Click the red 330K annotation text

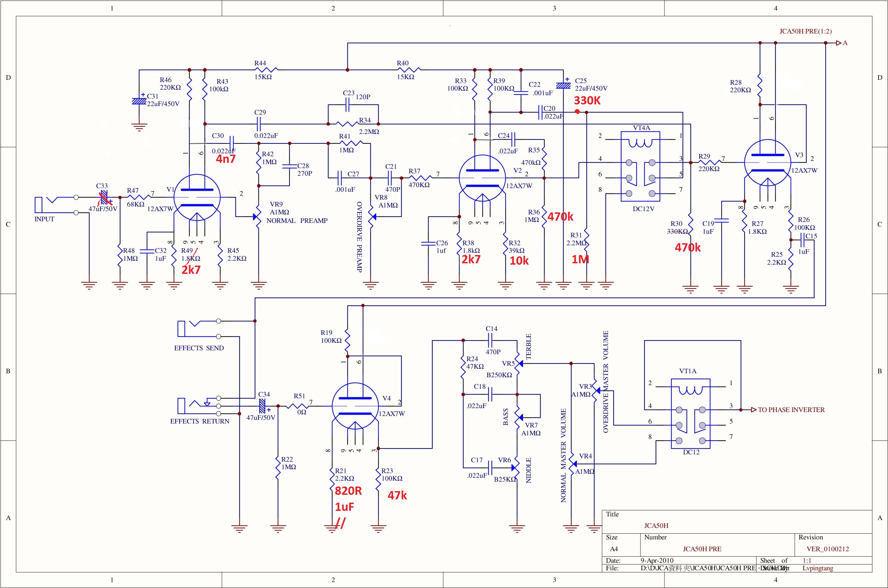click(x=587, y=100)
